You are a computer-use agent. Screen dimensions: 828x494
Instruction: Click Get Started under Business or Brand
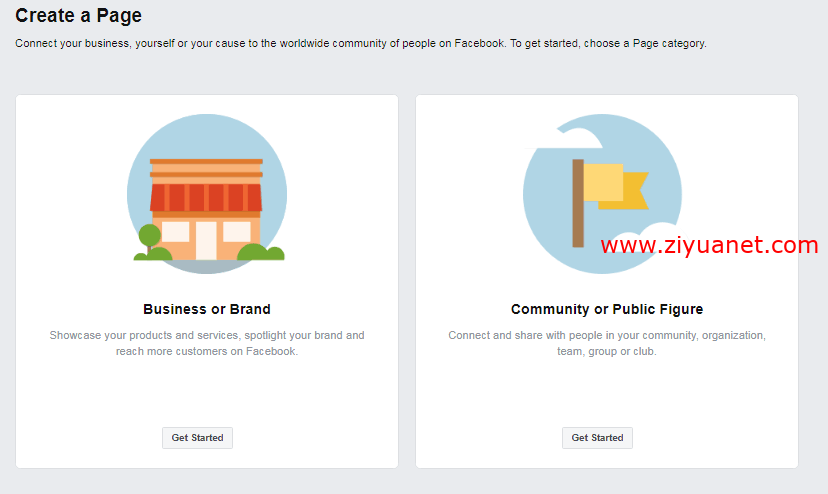pyautogui.click(x=197, y=438)
